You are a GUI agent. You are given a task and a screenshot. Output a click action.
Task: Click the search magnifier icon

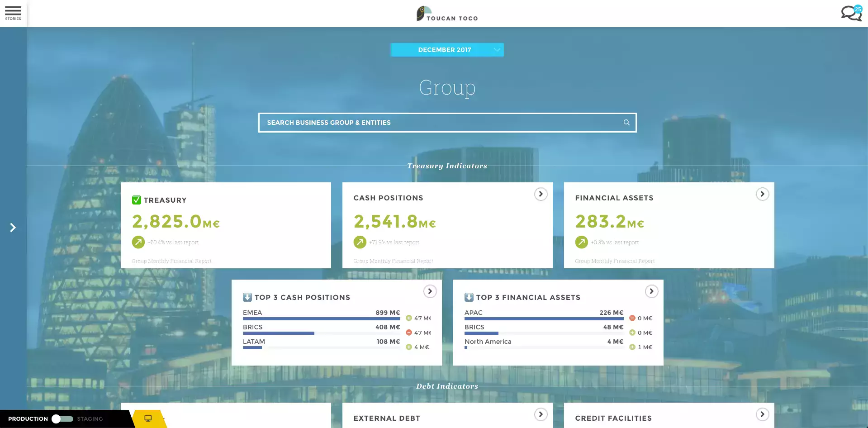coord(626,123)
